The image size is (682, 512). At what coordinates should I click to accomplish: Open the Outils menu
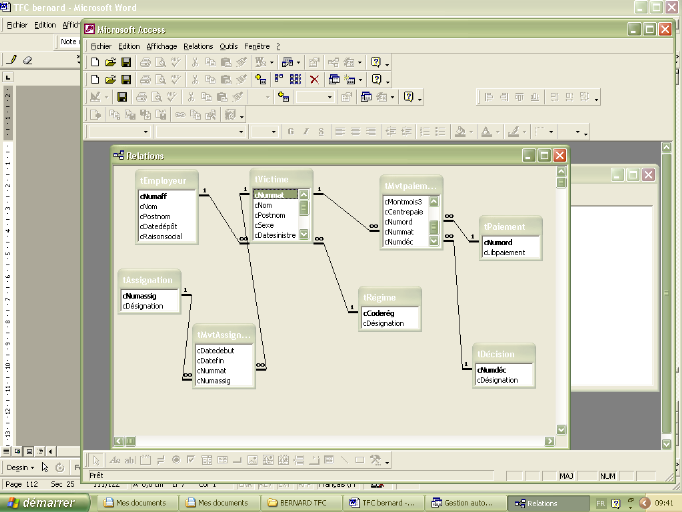click(229, 46)
